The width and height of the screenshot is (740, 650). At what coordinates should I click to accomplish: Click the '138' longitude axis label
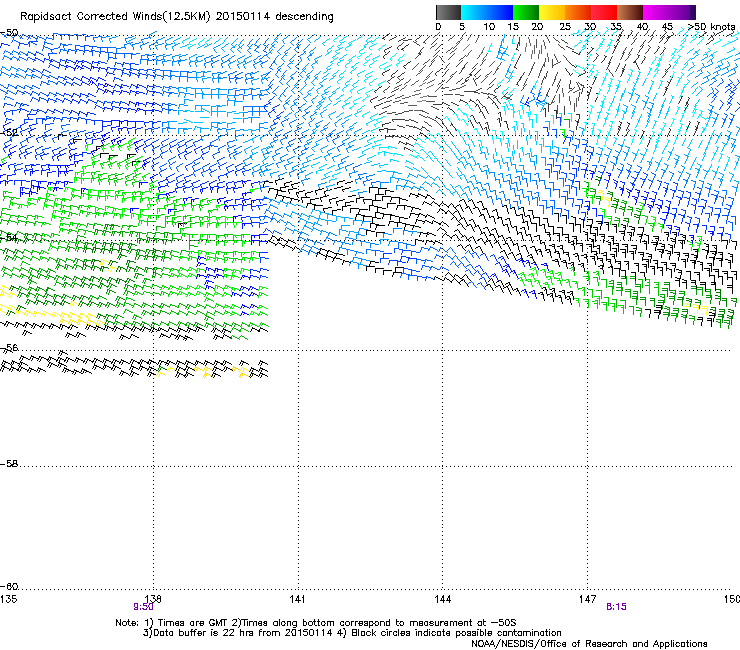pos(153,599)
